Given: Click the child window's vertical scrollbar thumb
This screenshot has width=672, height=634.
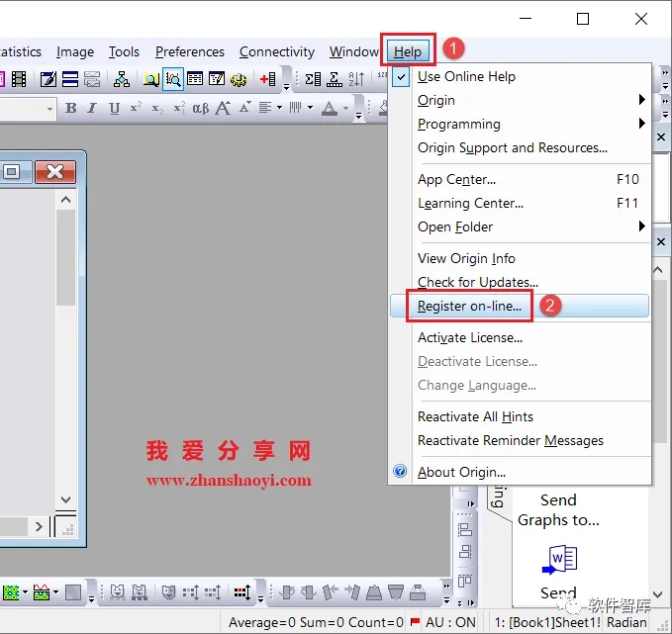Looking at the screenshot, I should (x=65, y=257).
